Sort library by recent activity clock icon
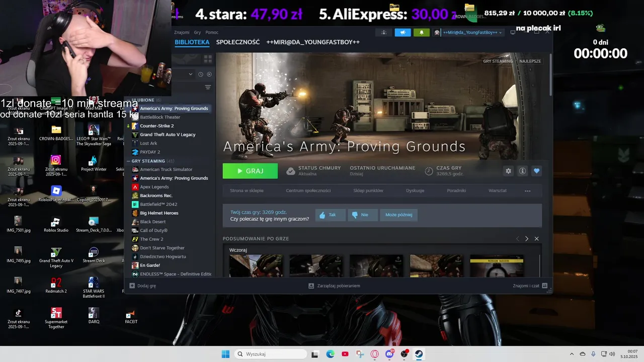The image size is (644, 362). pos(200,74)
